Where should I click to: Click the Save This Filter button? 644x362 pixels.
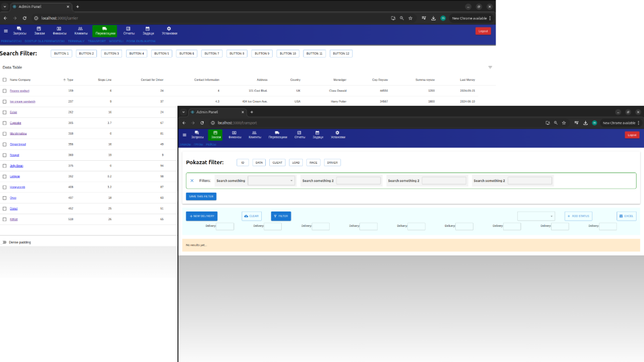click(201, 197)
